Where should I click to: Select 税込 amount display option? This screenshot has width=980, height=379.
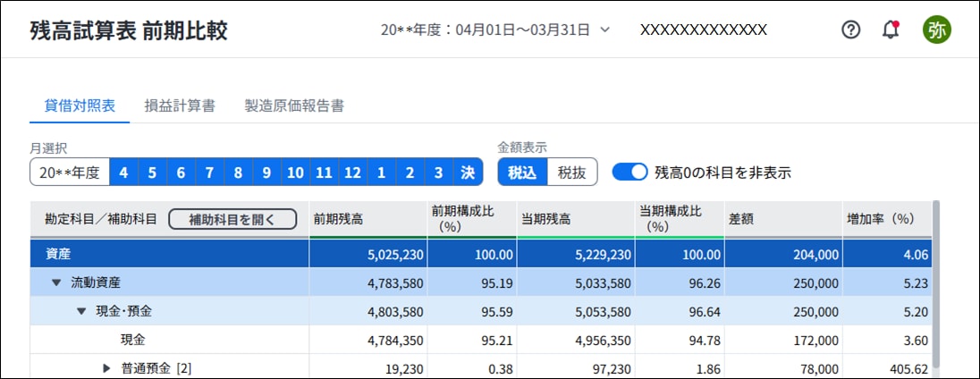(x=522, y=172)
